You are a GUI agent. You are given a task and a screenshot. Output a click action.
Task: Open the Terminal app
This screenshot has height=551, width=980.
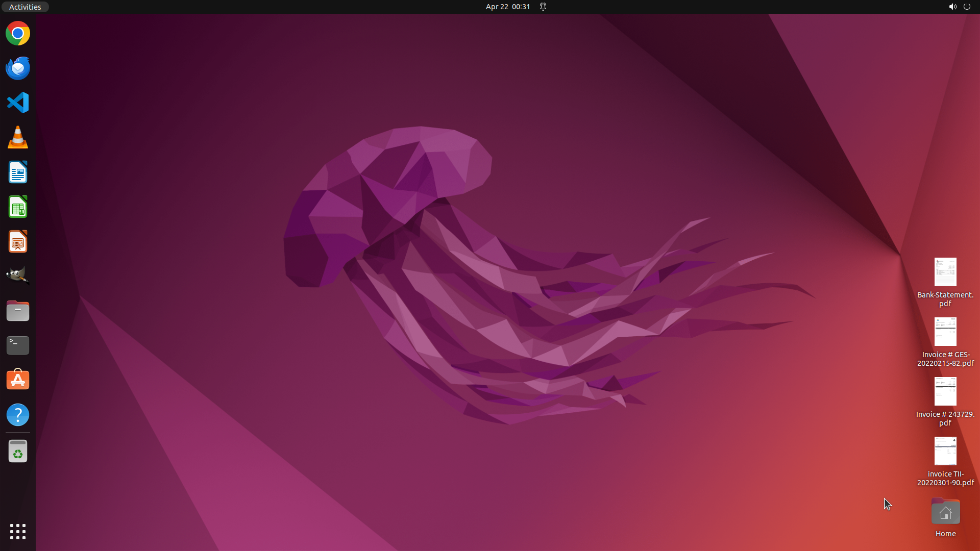pyautogui.click(x=18, y=345)
